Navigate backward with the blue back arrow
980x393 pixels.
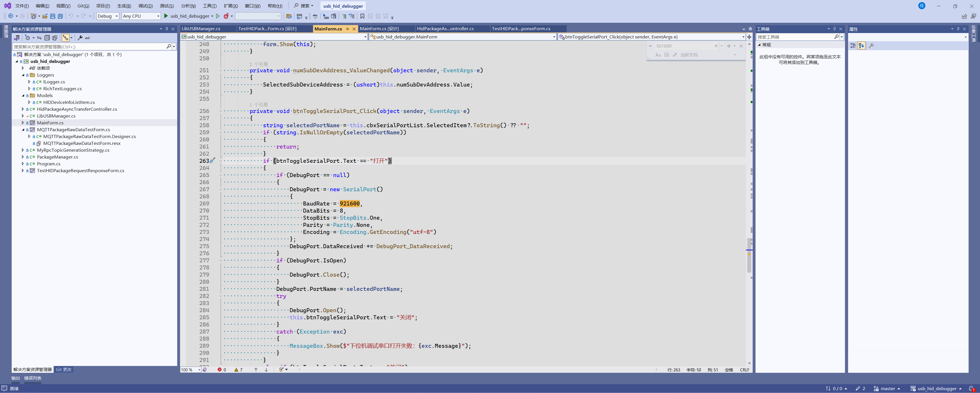(x=11, y=16)
